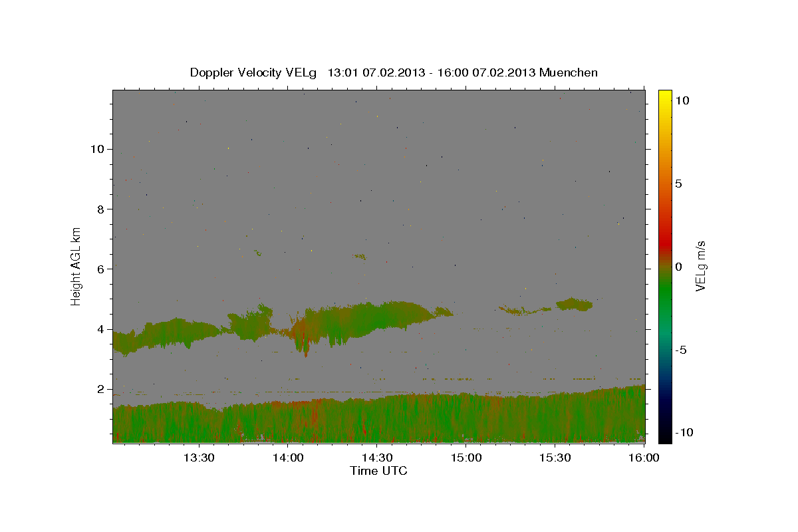Click the '14:30' time axis label
798x532 pixels.
click(376, 458)
